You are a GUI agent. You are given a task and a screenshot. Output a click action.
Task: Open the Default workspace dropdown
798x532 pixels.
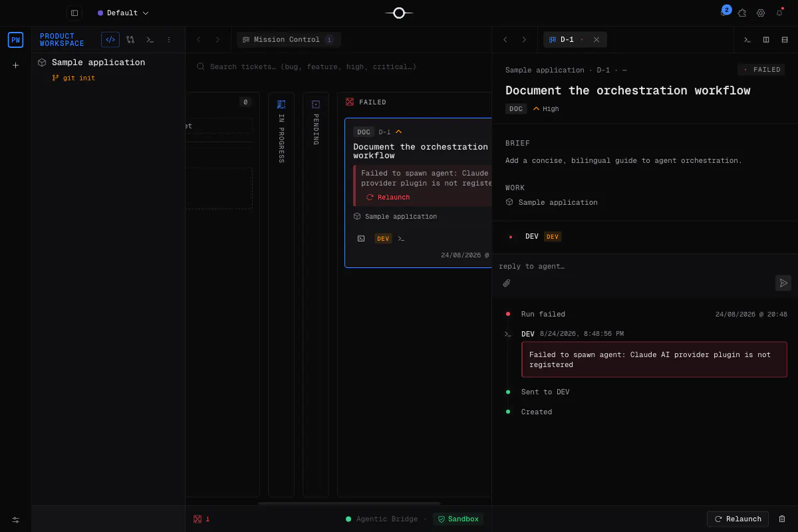click(123, 13)
